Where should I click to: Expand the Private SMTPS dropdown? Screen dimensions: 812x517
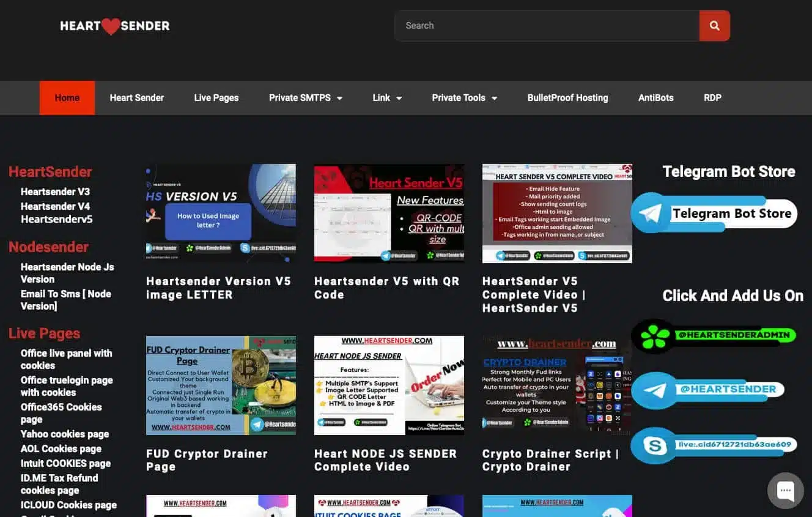pyautogui.click(x=306, y=98)
